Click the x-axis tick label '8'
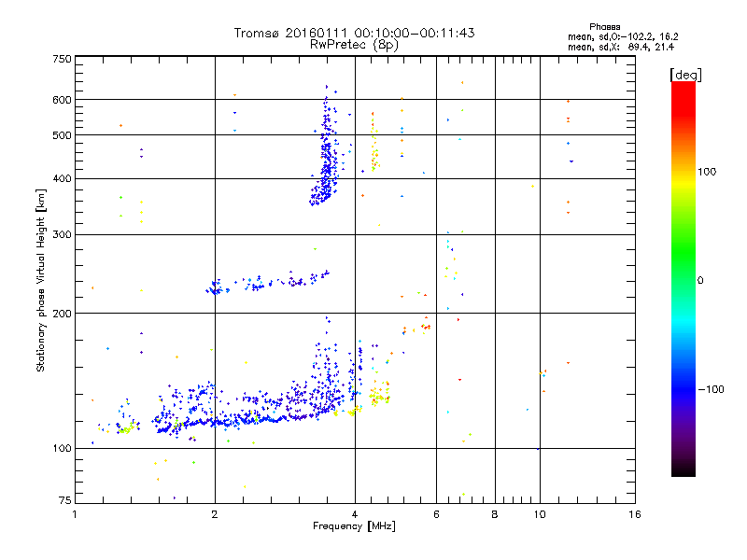Screen dimensions: 747x560 [495, 514]
